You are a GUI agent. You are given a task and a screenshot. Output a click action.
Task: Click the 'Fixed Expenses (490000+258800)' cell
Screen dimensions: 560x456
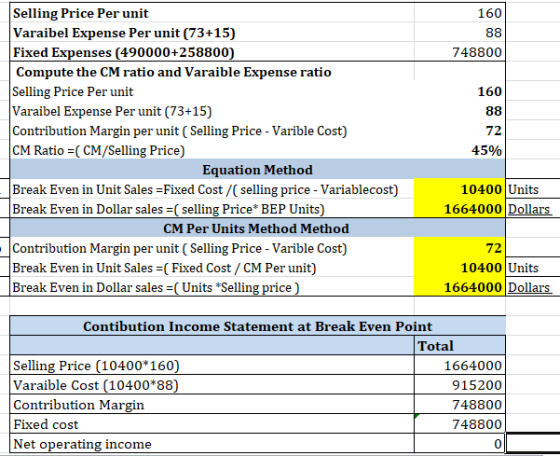coord(212,52)
